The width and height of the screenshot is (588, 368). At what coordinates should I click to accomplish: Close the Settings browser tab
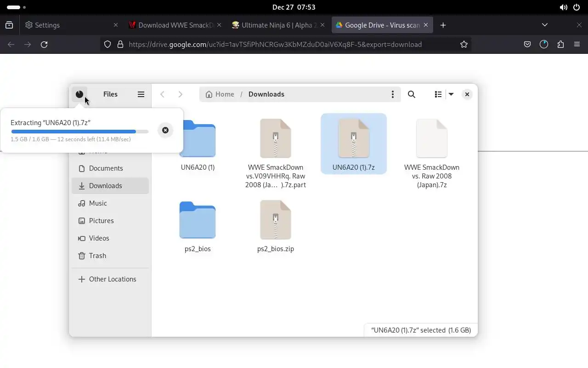pyautogui.click(x=116, y=25)
